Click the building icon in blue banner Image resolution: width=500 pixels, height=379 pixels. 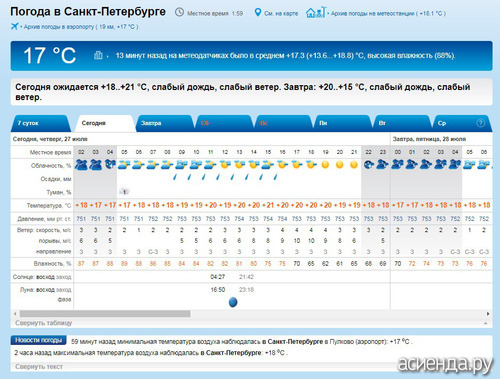pos(98,55)
